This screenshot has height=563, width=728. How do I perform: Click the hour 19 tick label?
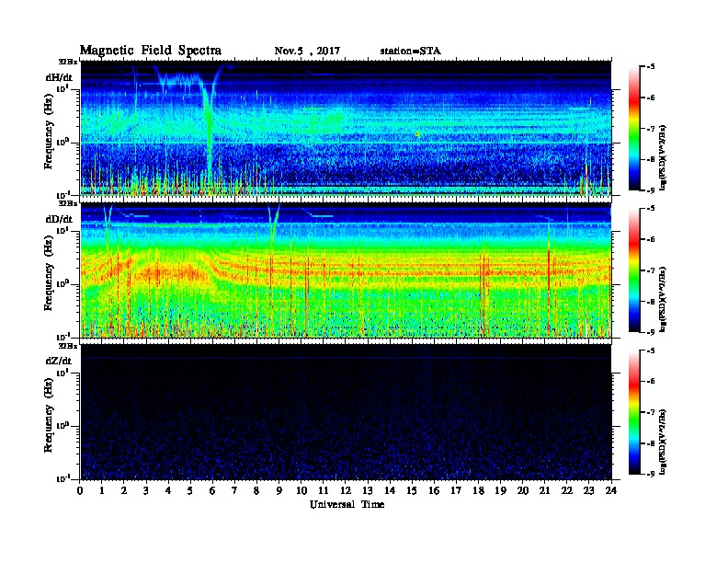500,491
